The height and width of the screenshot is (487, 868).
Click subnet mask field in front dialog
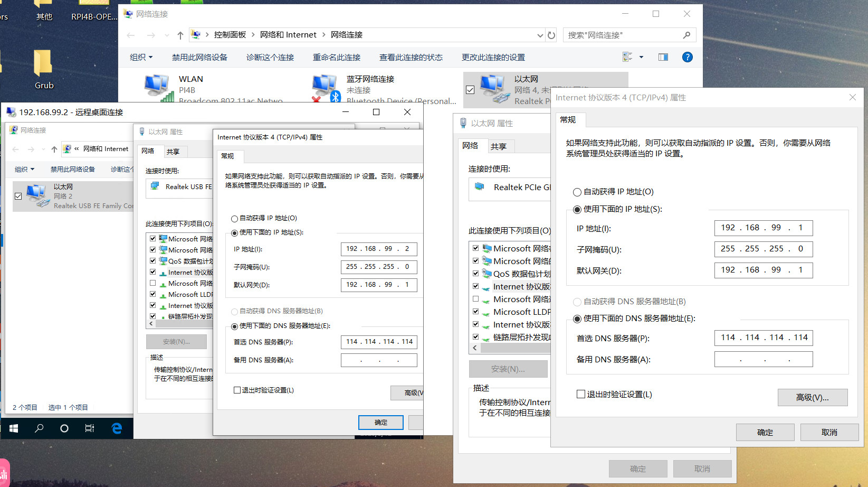coord(764,249)
